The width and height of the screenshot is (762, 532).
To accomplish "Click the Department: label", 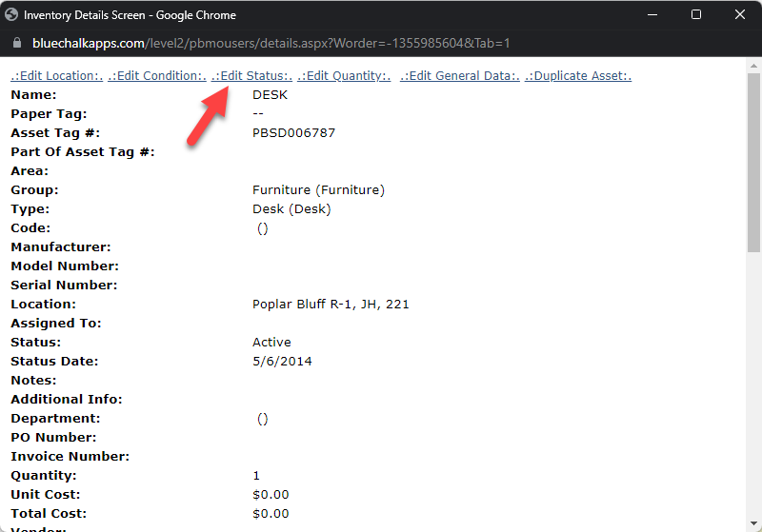I will coord(55,419).
